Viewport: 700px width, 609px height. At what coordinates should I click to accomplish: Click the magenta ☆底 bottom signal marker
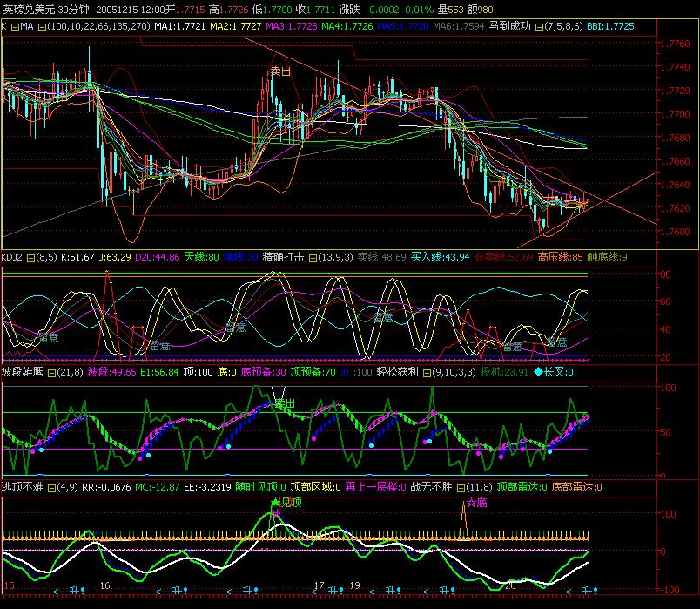pyautogui.click(x=475, y=503)
